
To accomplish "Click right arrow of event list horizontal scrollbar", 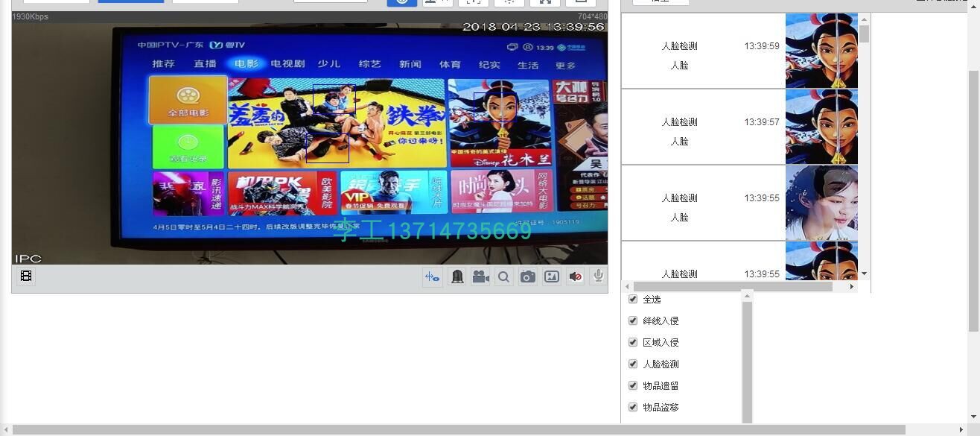I will tap(852, 286).
